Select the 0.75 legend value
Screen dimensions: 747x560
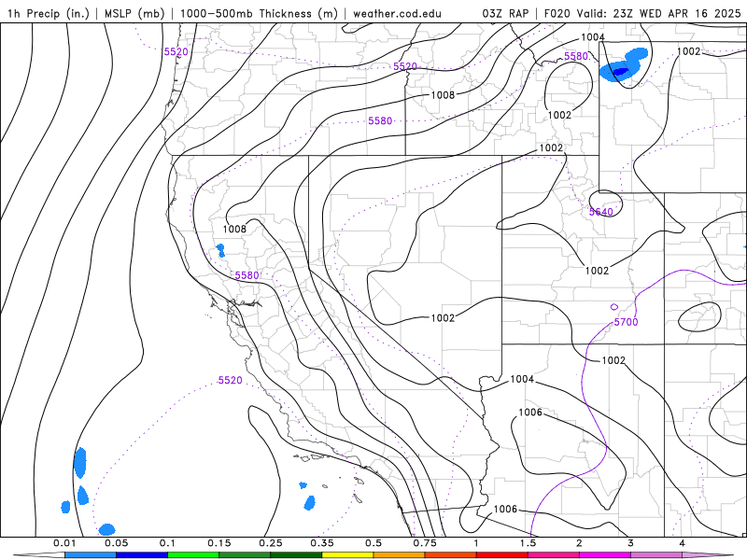point(425,543)
